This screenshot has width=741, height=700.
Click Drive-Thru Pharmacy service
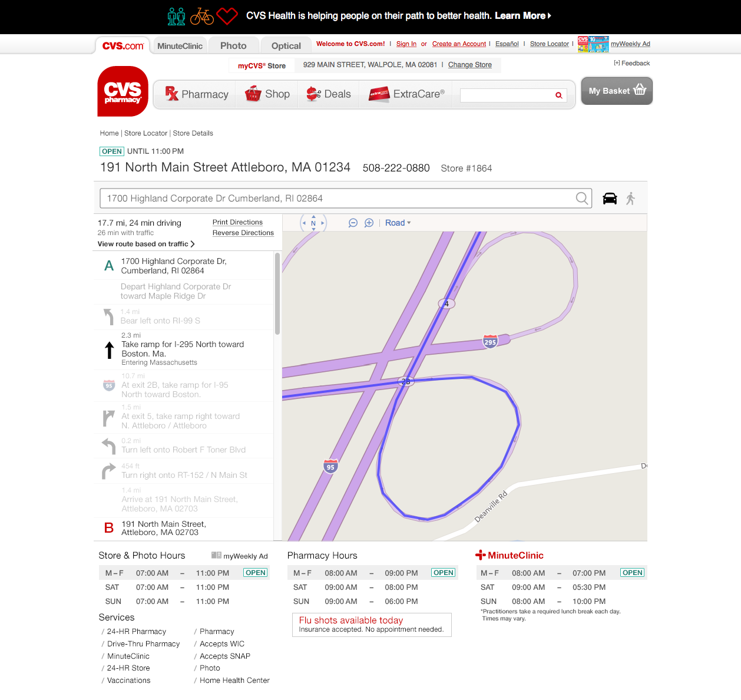click(x=143, y=644)
